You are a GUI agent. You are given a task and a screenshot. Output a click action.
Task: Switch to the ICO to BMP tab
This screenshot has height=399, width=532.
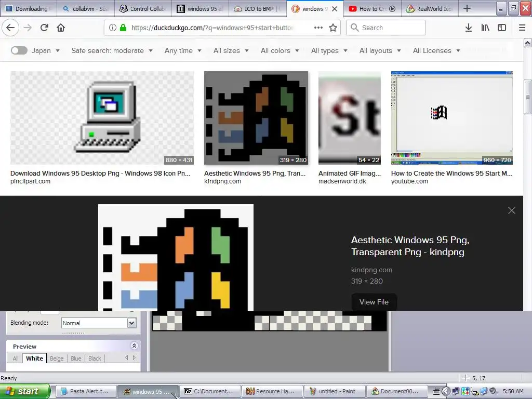point(258,9)
